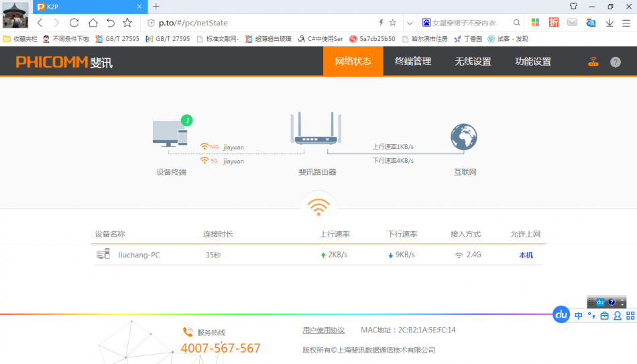Open the mail envelope extension

(573, 22)
